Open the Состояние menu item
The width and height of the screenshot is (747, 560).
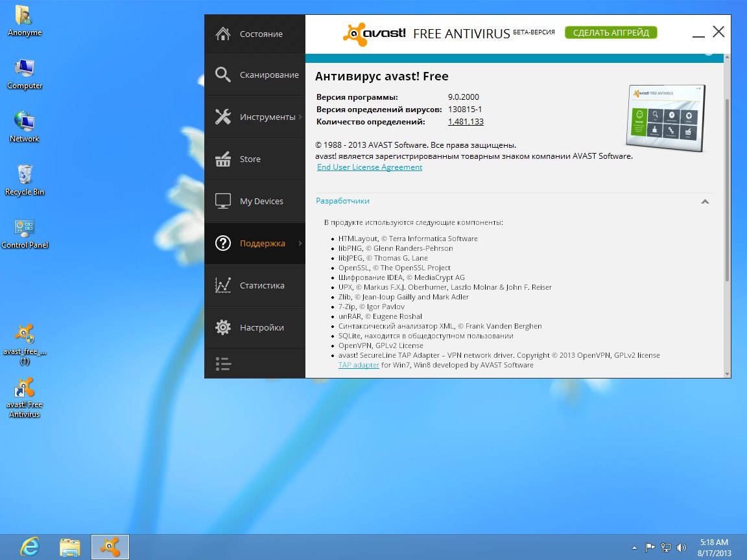(255, 34)
